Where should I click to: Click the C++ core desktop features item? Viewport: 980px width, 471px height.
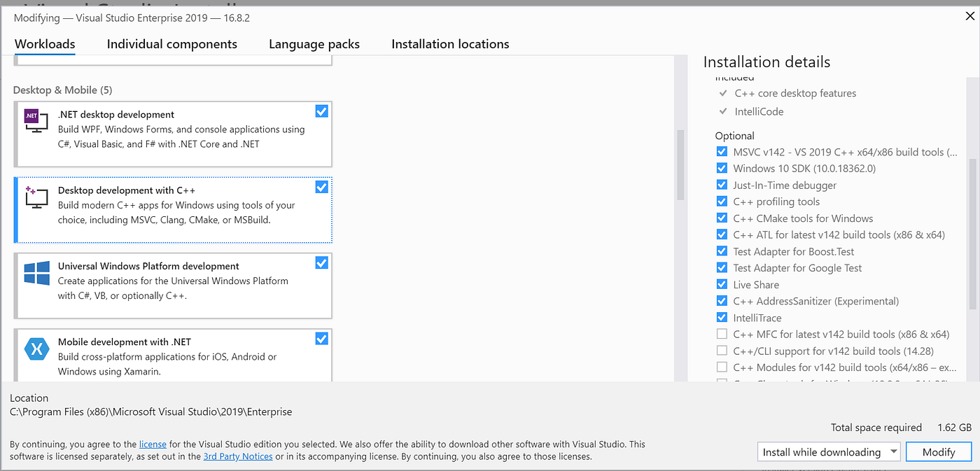coord(795,93)
